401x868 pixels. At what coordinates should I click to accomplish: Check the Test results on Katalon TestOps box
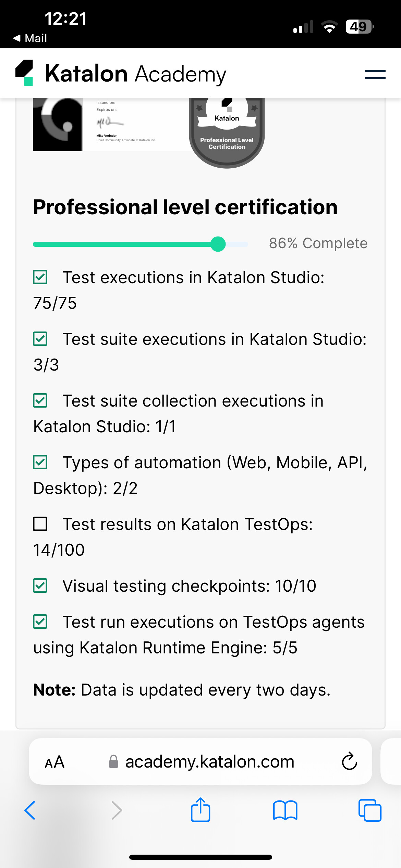pyautogui.click(x=40, y=524)
